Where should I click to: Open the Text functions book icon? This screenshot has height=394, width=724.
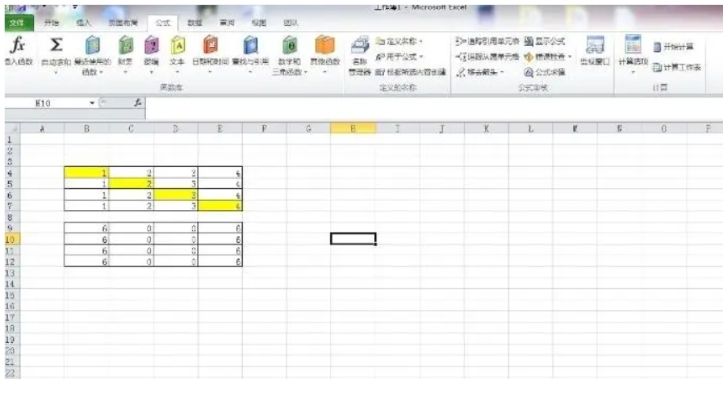click(178, 46)
